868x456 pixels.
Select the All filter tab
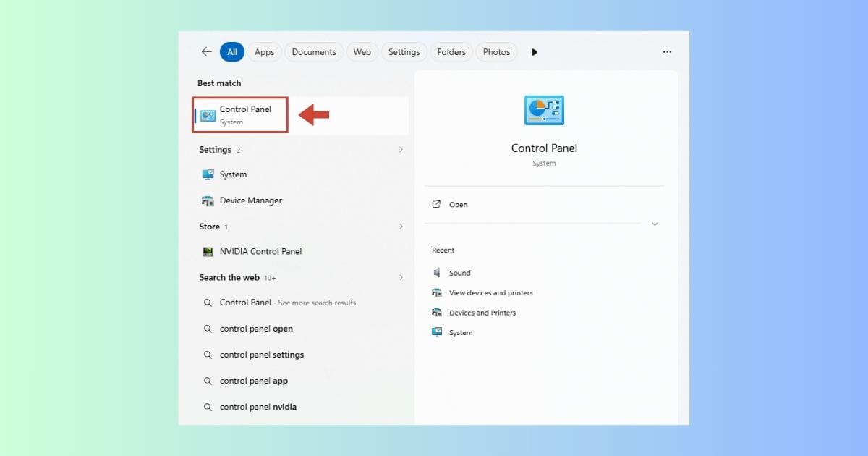[232, 52]
